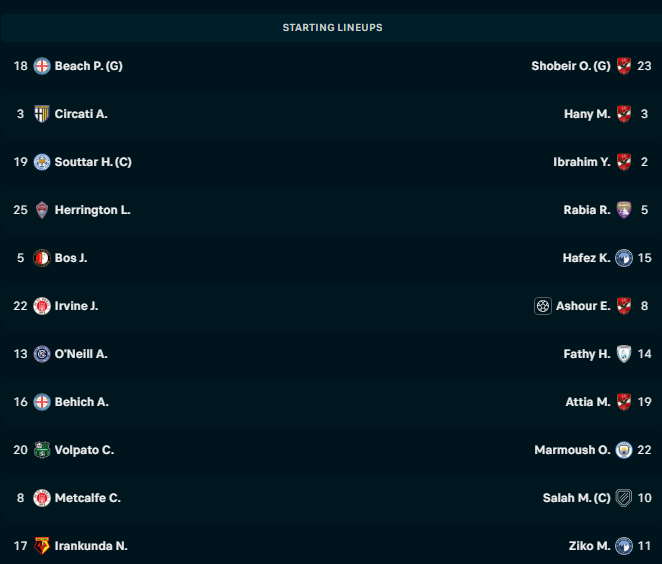
Task: Click the Sassuolo crest beside Volpato C.
Action: [42, 450]
